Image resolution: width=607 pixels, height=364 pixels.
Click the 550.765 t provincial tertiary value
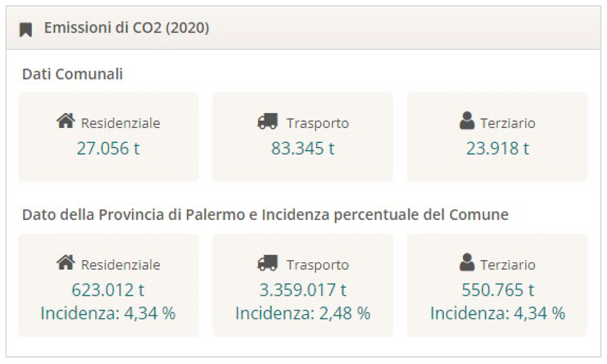(497, 290)
